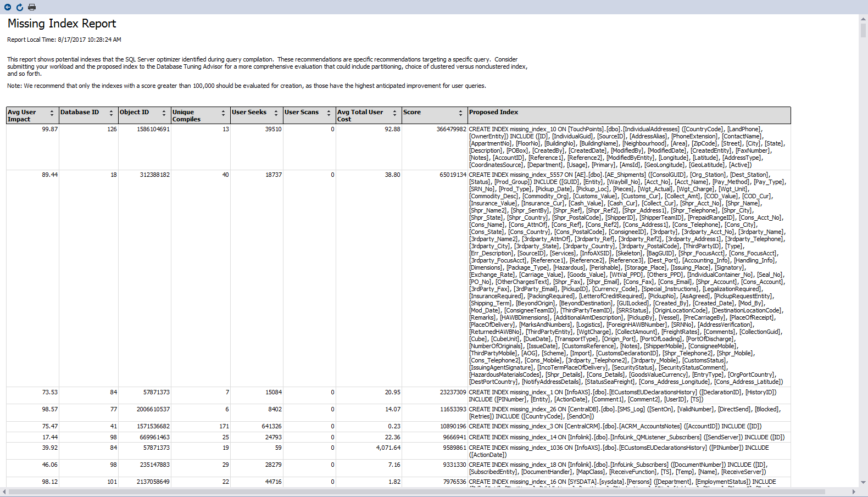The image size is (868, 497).
Task: Toggle the Score column sort arrows
Action: click(x=460, y=113)
